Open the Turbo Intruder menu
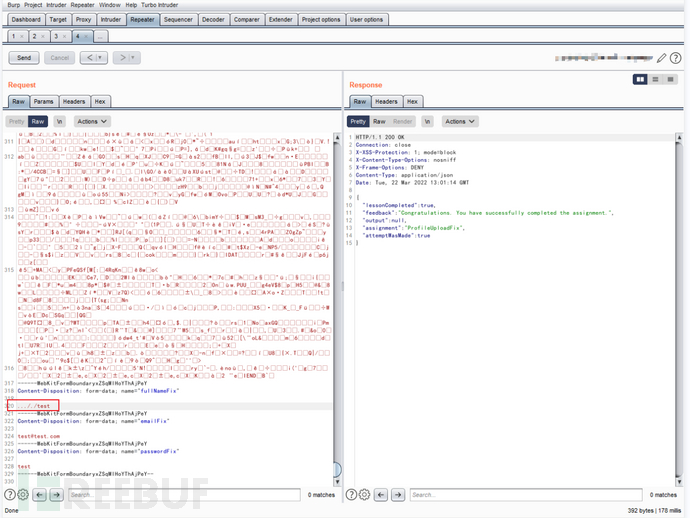Image resolution: width=690 pixels, height=518 pixels. (159, 5)
